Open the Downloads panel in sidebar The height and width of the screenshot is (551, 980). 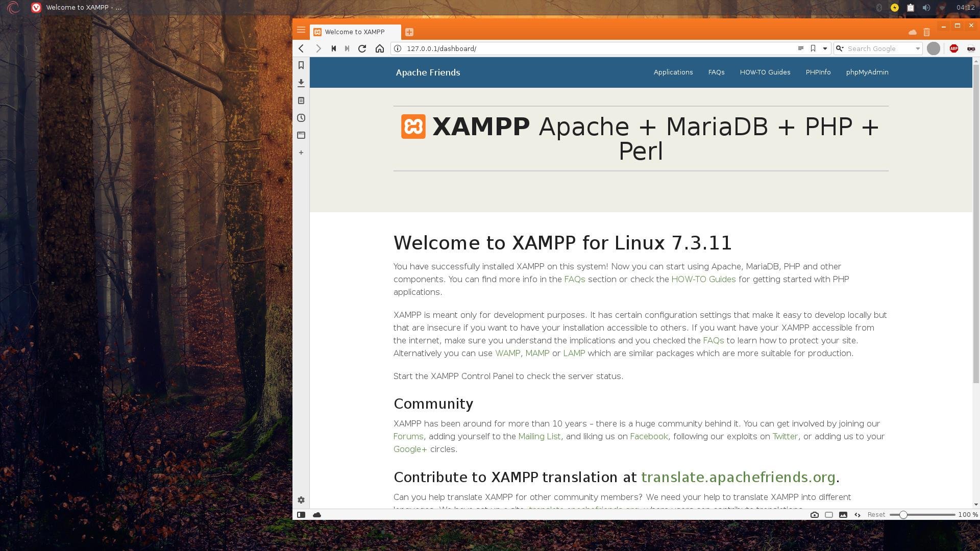301,83
